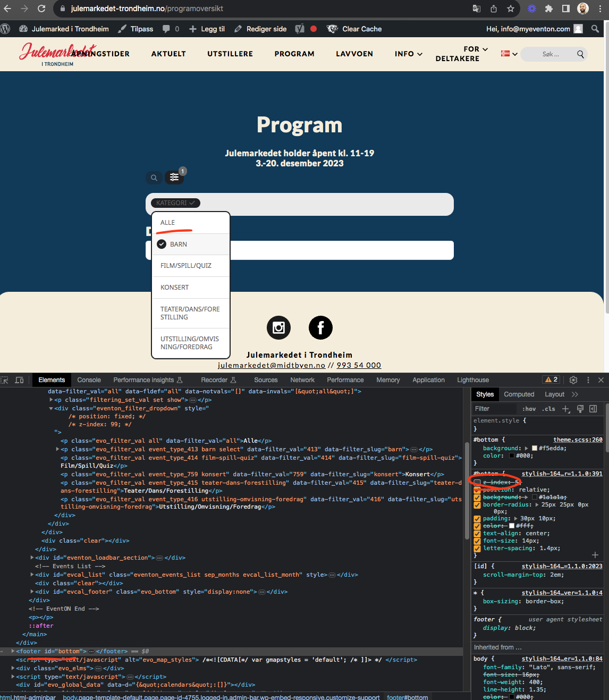Uncheck the text-align property checkbox
This screenshot has height=700, width=609.
click(477, 534)
